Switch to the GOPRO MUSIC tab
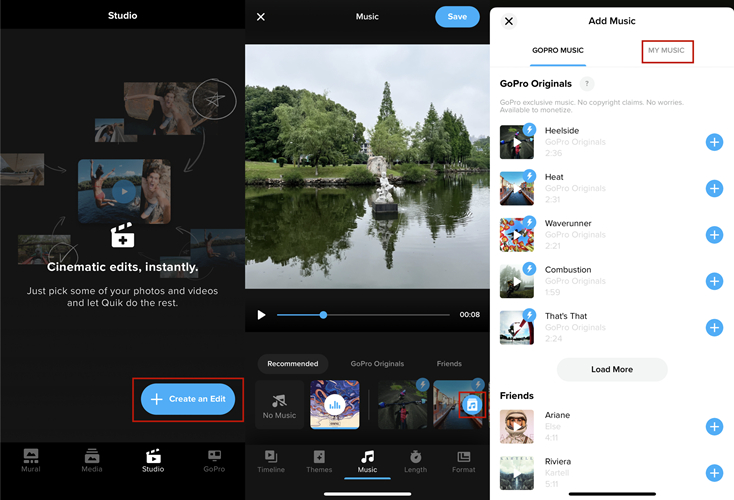The image size is (734, 500). click(558, 51)
